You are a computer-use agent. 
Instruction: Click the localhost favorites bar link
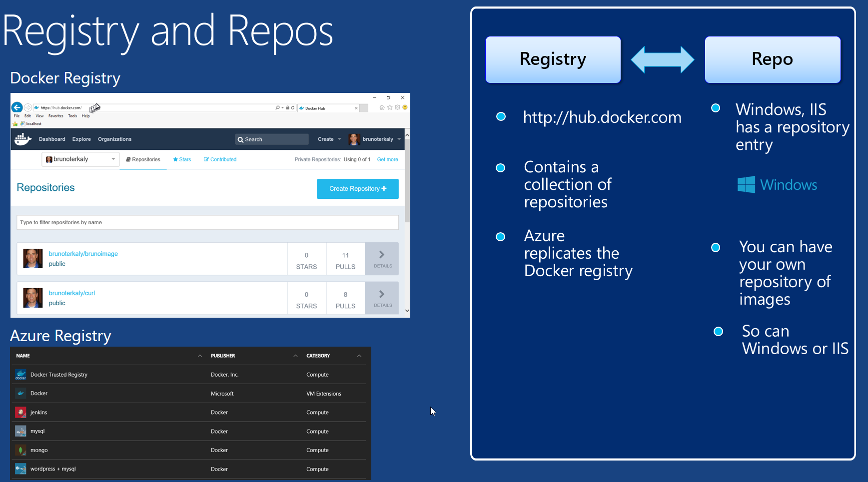tap(31, 124)
